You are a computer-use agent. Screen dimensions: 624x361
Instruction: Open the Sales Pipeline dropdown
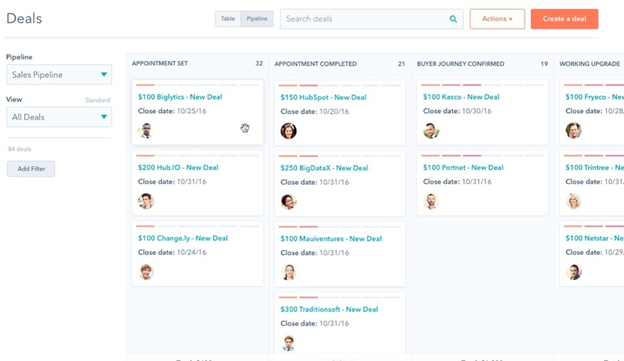click(59, 74)
